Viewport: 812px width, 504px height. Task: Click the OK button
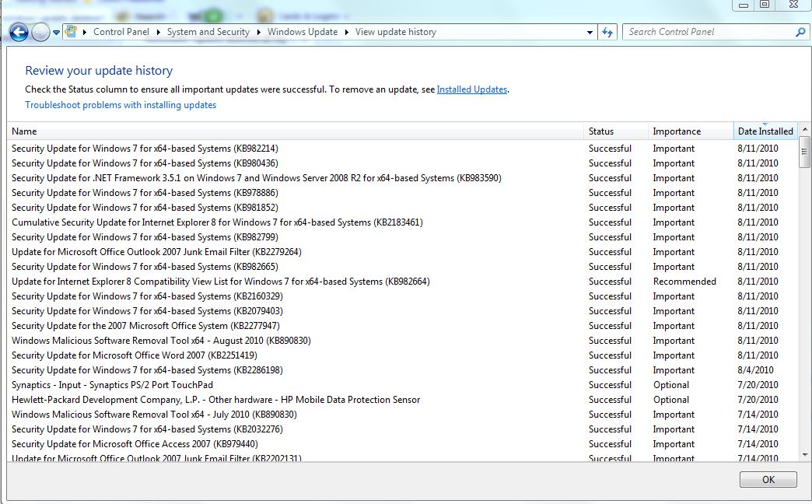[768, 479]
